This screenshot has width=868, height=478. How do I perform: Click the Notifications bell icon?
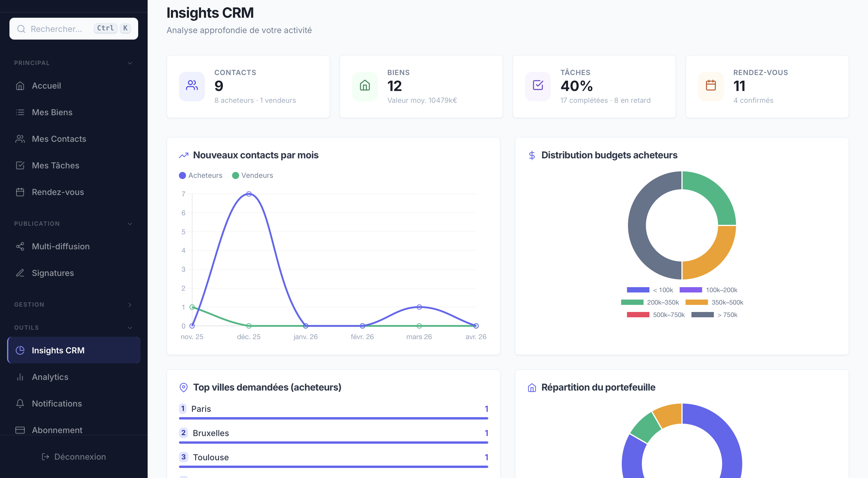pos(20,404)
